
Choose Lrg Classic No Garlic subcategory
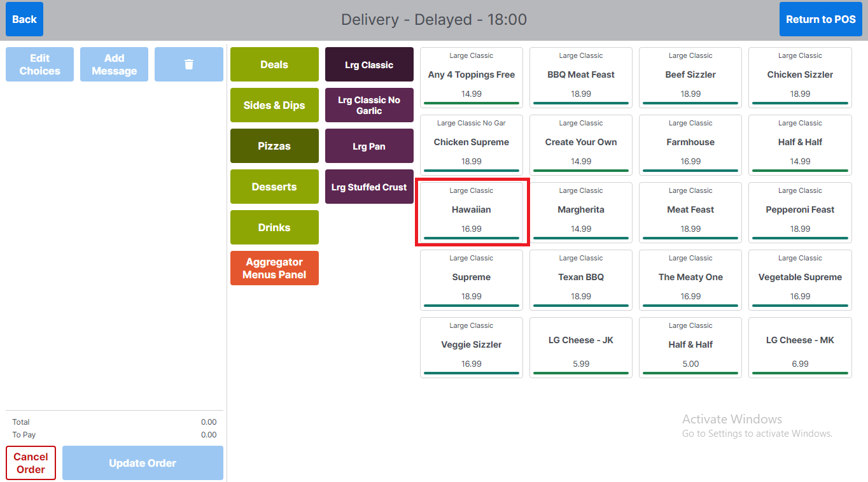click(369, 105)
